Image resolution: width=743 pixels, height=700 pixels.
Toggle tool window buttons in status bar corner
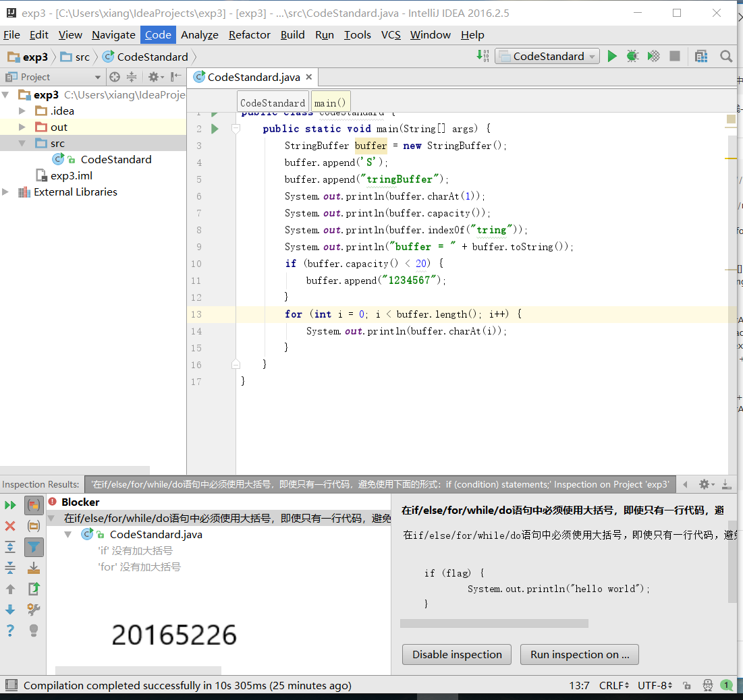11,685
